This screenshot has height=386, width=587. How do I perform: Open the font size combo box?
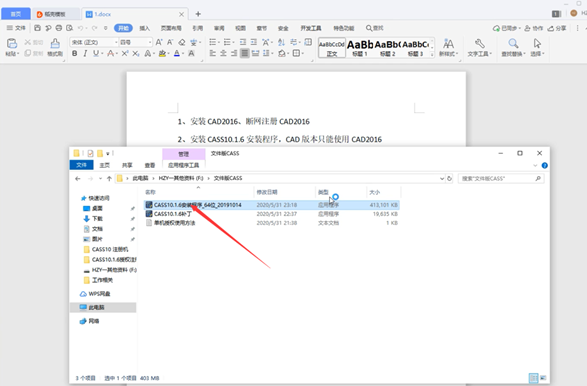tap(136, 42)
